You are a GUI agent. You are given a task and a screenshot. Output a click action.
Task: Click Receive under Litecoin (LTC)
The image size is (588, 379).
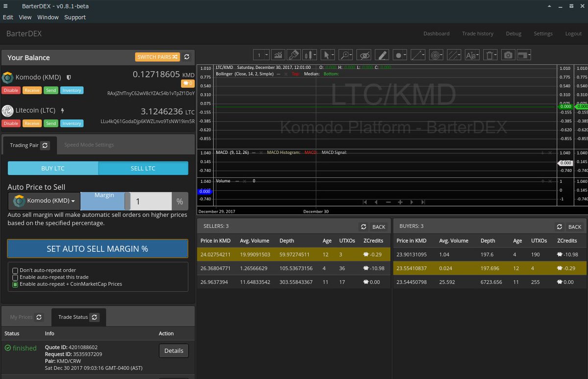tap(32, 124)
